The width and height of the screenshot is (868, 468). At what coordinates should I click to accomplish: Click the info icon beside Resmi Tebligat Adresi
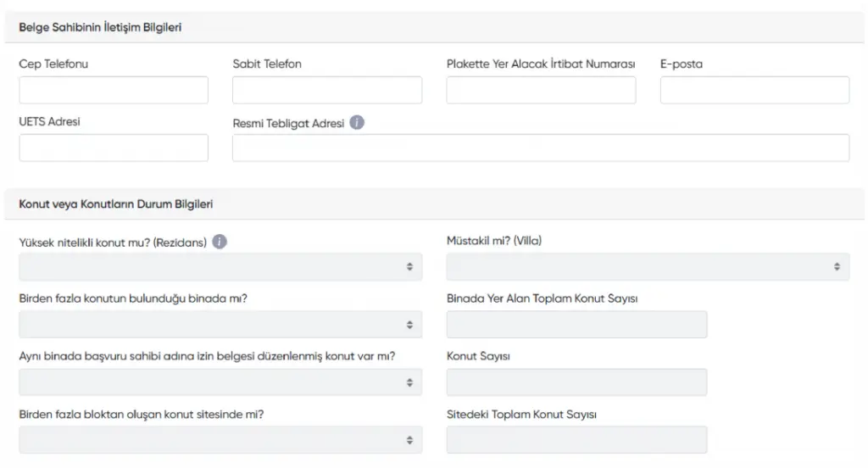click(357, 122)
